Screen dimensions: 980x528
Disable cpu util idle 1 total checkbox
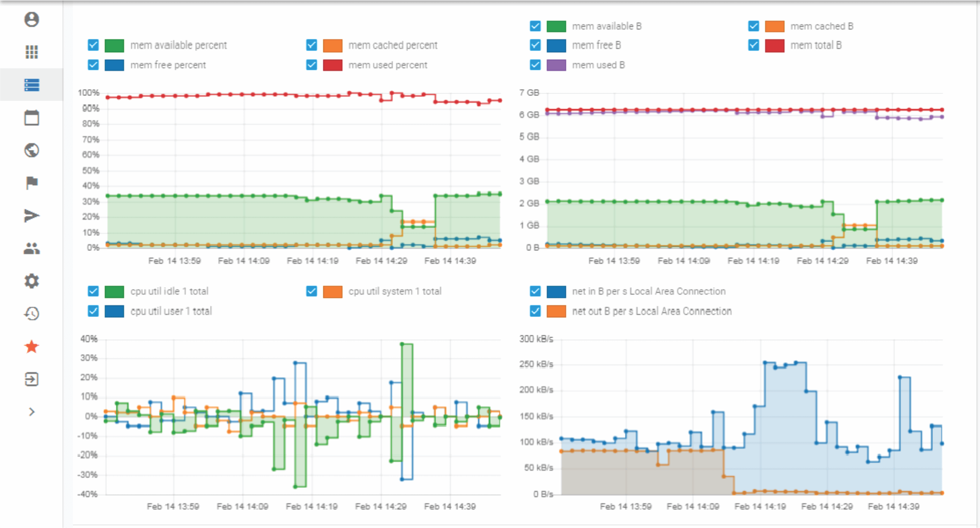coord(93,291)
